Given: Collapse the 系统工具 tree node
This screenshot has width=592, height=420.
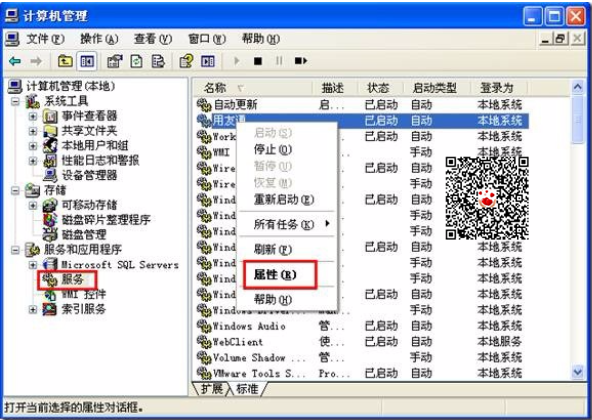Looking at the screenshot, I should [x=15, y=101].
